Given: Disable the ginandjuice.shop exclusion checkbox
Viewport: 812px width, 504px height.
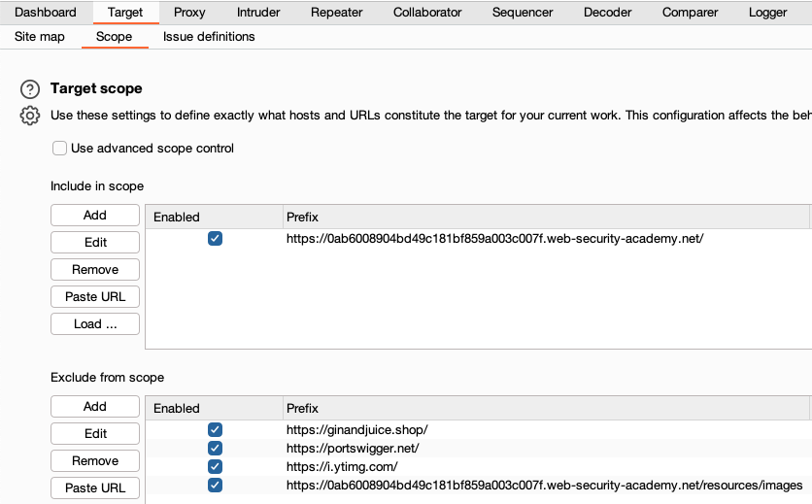Looking at the screenshot, I should (216, 429).
